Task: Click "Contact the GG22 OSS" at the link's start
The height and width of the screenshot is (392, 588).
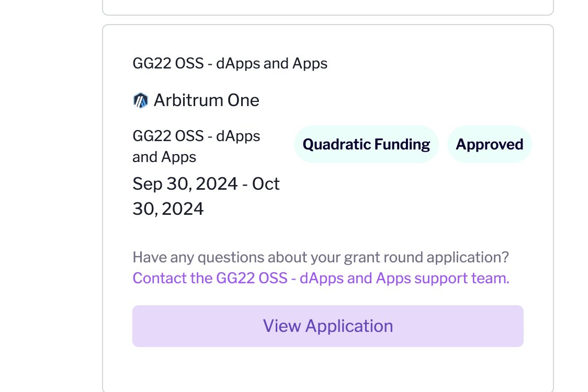Action: 210,278
